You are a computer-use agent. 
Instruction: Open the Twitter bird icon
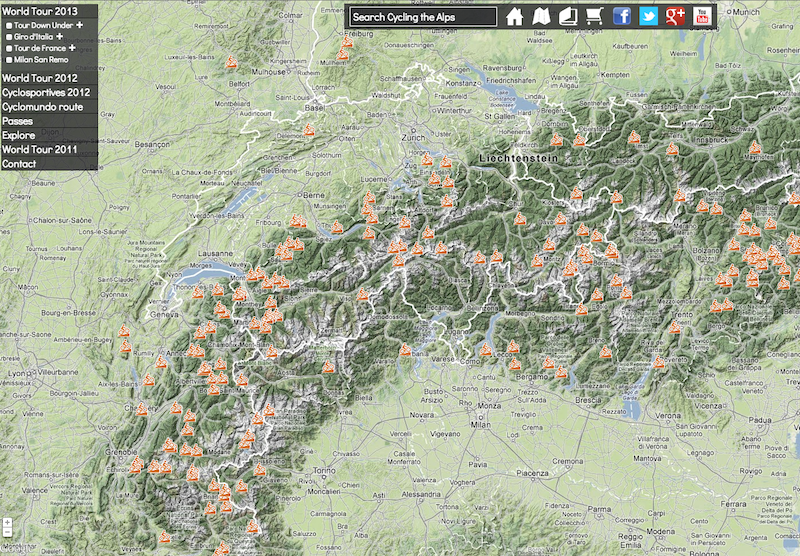point(648,17)
